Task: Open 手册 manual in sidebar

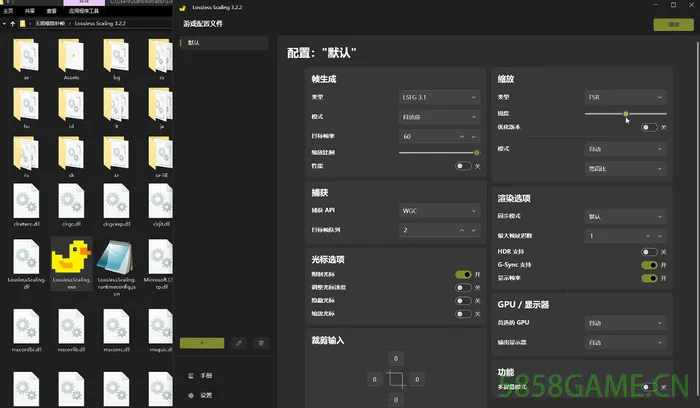Action: pos(206,375)
